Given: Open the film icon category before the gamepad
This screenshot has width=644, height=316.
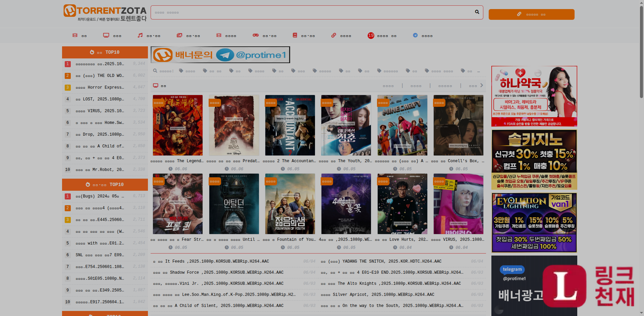Looking at the screenshot, I should tap(219, 35).
